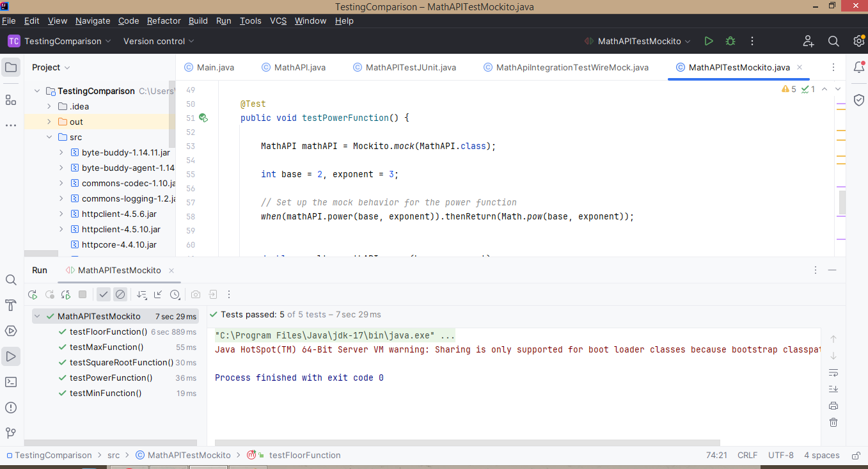
Task: Open the Refactor menu
Action: (164, 20)
